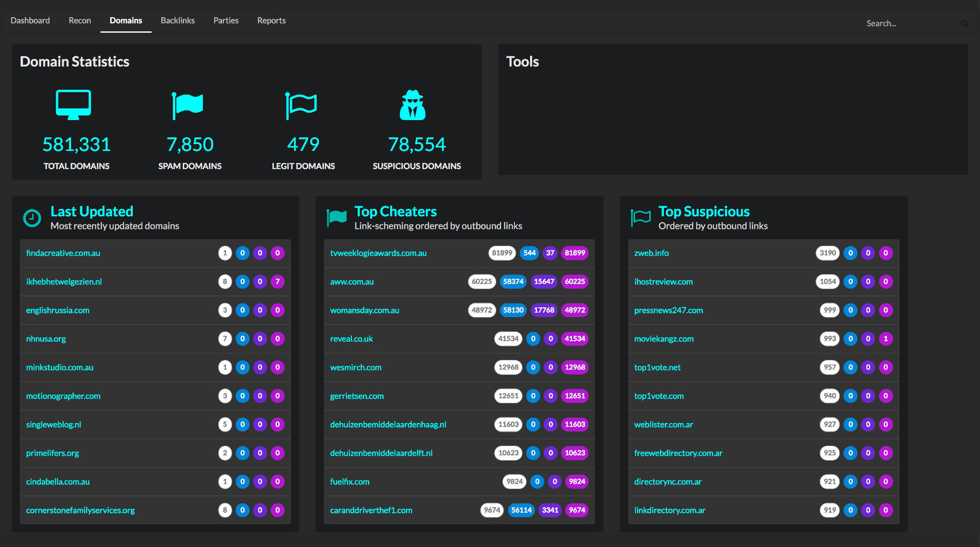Click the 581,331 total domains count

pyautogui.click(x=76, y=145)
